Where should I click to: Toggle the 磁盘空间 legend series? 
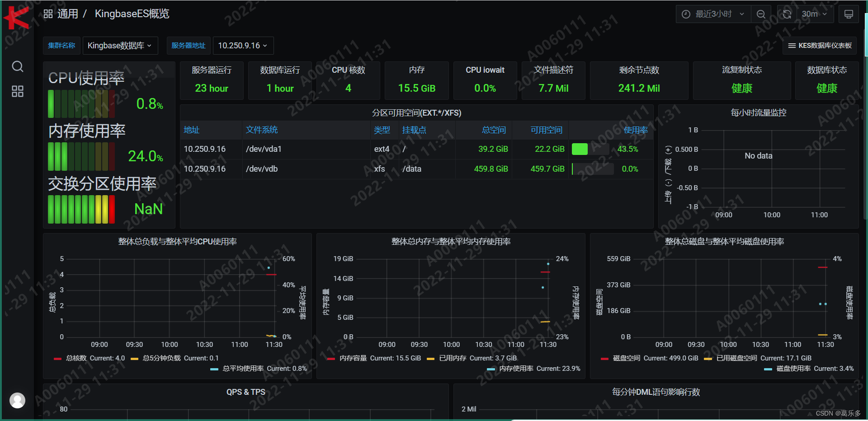[627, 358]
